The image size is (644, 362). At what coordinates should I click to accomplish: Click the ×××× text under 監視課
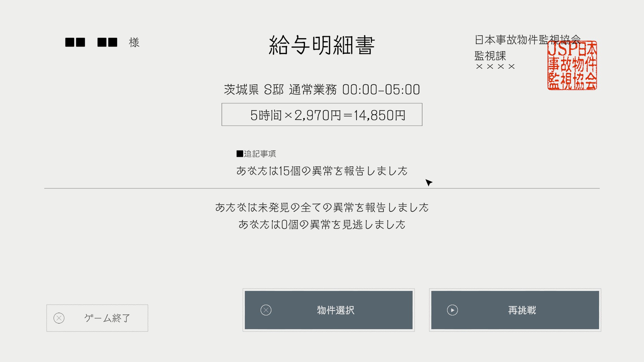click(x=495, y=66)
